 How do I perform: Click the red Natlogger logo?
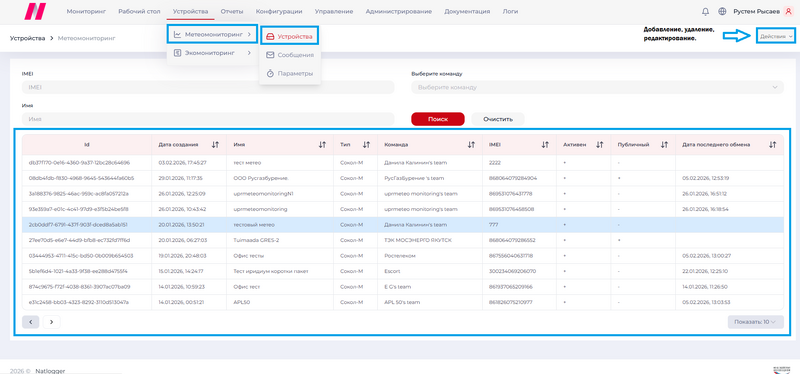(x=36, y=11)
